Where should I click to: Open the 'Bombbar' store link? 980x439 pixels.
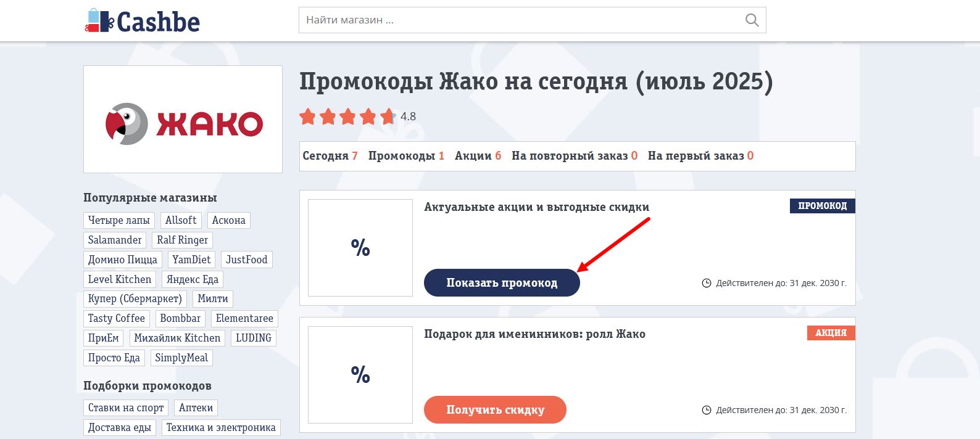click(x=180, y=318)
